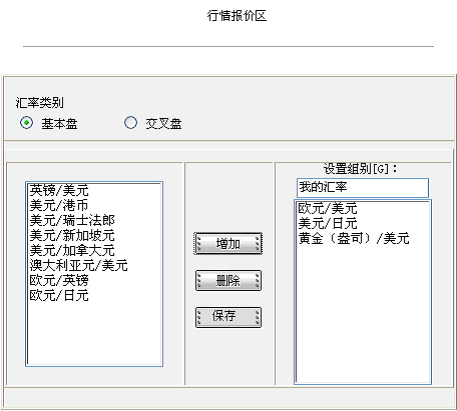This screenshot has height=411, width=457.
Task: Click the 增加 button
Action: (228, 244)
